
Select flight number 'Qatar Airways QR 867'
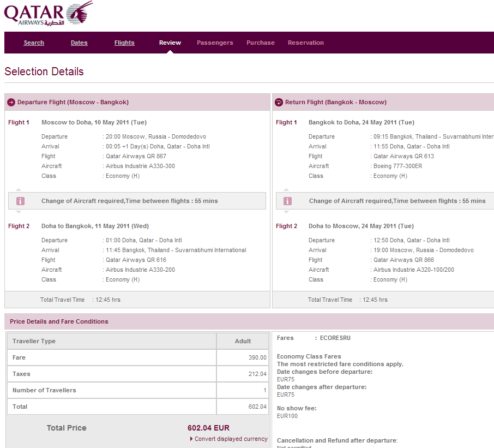(x=136, y=156)
